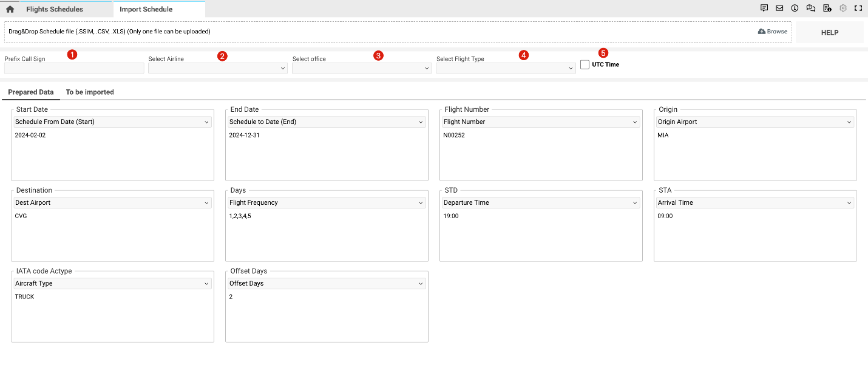
Task: Click the Prefix Call Sign input field
Action: point(74,69)
